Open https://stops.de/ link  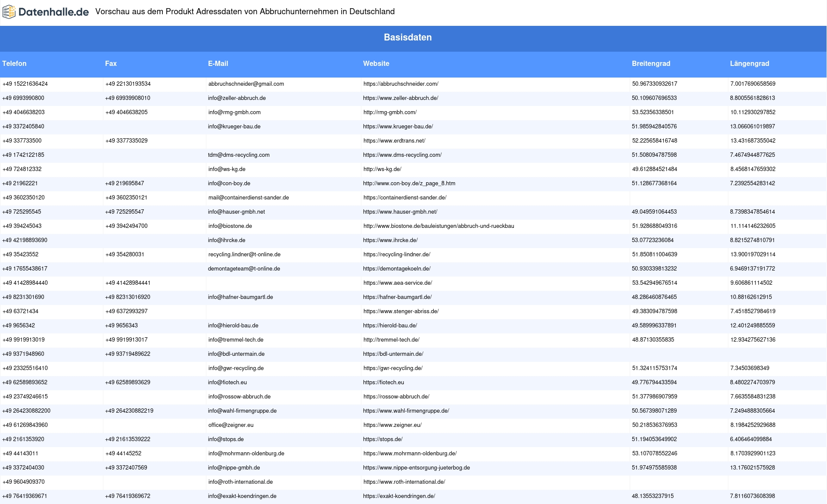pos(383,439)
